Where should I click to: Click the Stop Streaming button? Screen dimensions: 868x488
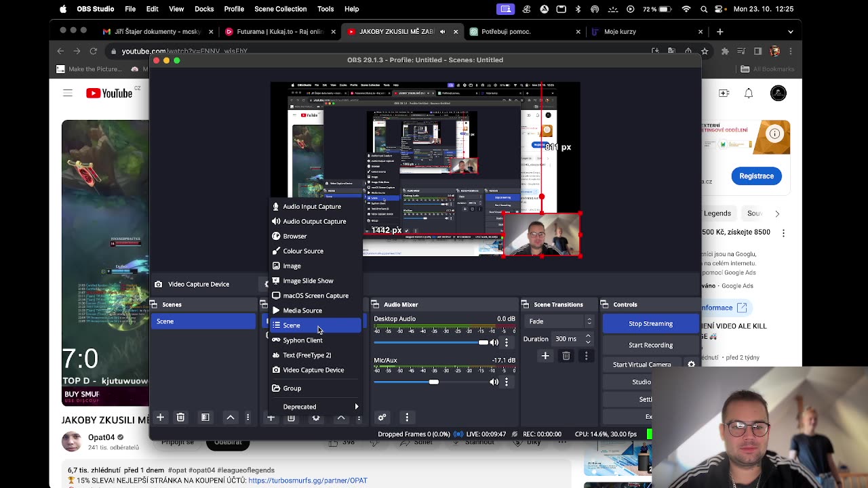click(650, 324)
